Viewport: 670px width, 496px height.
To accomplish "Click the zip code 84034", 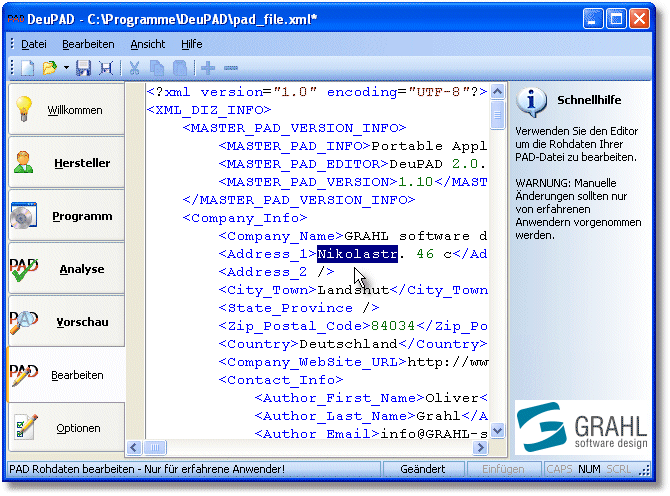I will [393, 326].
